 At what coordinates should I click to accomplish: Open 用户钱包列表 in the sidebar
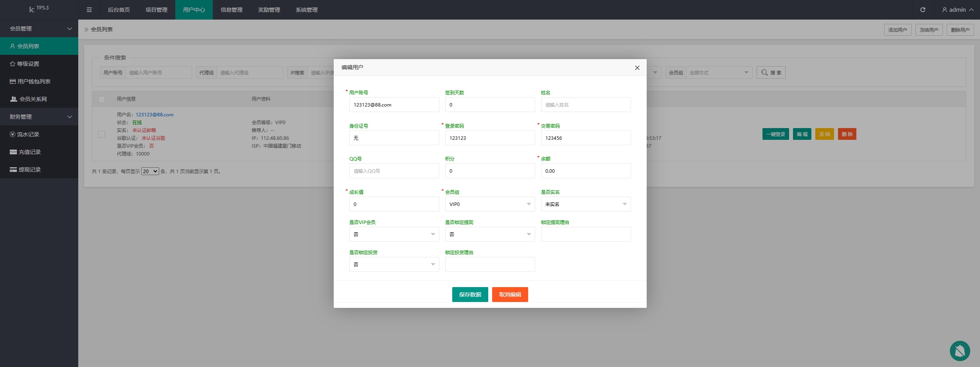[39, 81]
